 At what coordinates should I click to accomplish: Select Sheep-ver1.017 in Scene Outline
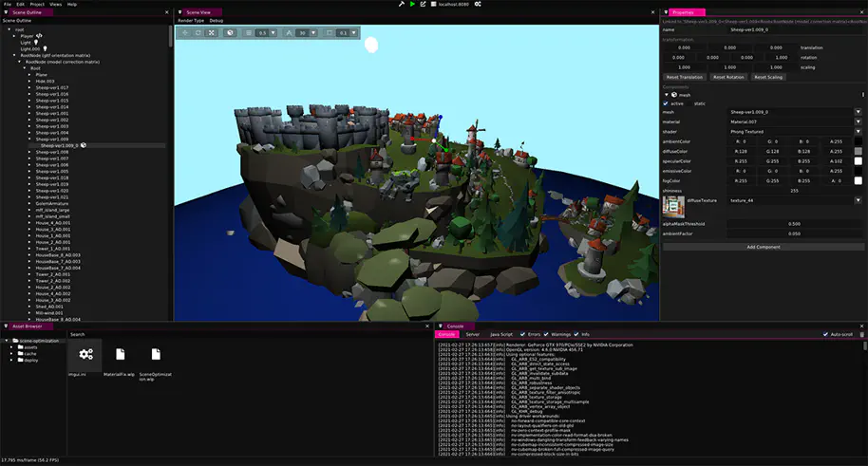[x=51, y=88]
